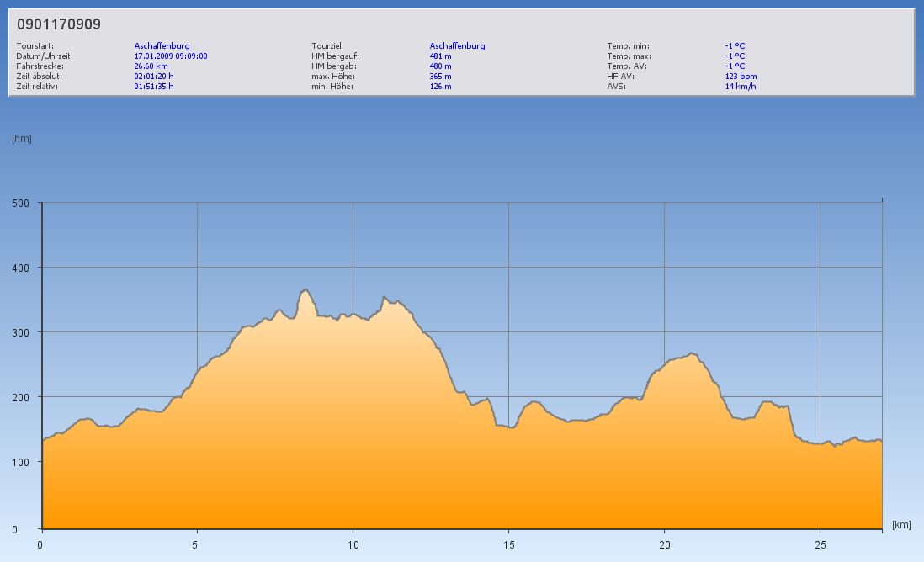This screenshot has width=924, height=562.
Task: Select the HM bergab value 480 m
Action: (440, 66)
